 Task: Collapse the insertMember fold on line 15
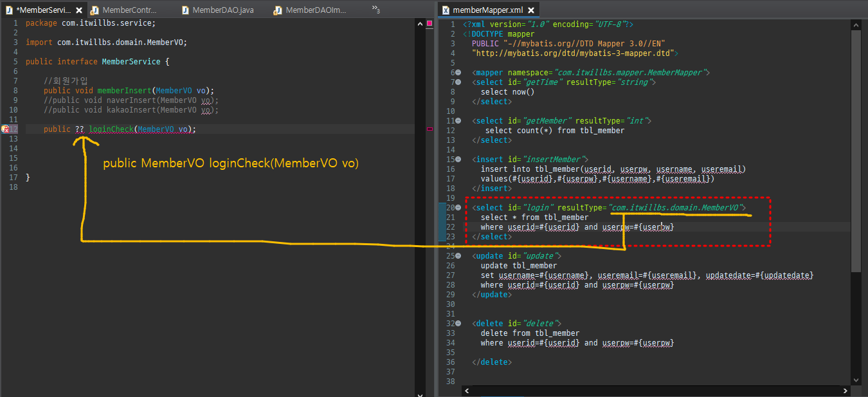(458, 160)
